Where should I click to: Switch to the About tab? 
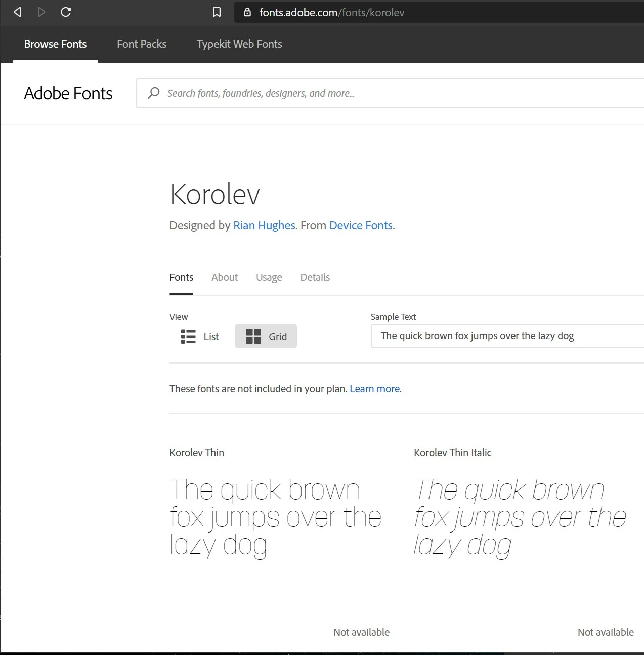click(x=225, y=277)
